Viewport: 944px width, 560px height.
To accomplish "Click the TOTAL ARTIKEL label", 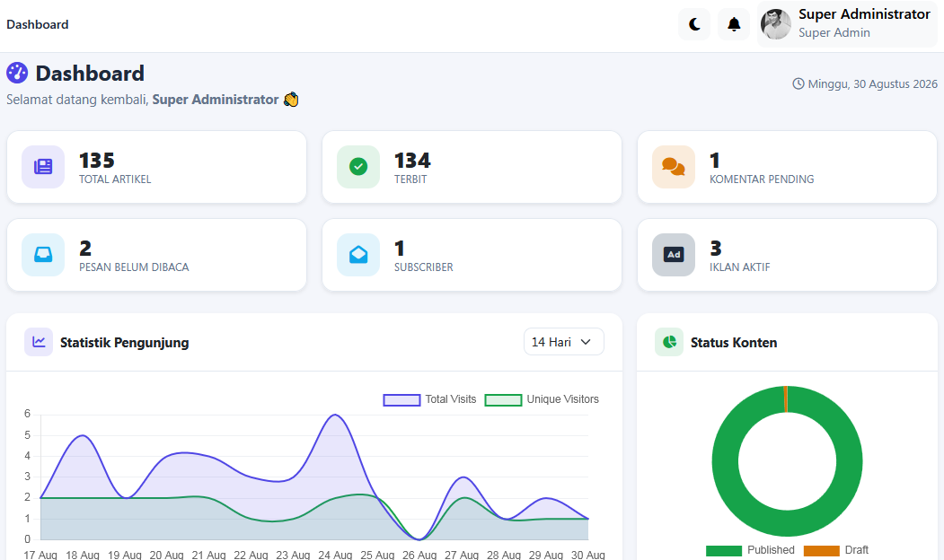I will coord(115,179).
